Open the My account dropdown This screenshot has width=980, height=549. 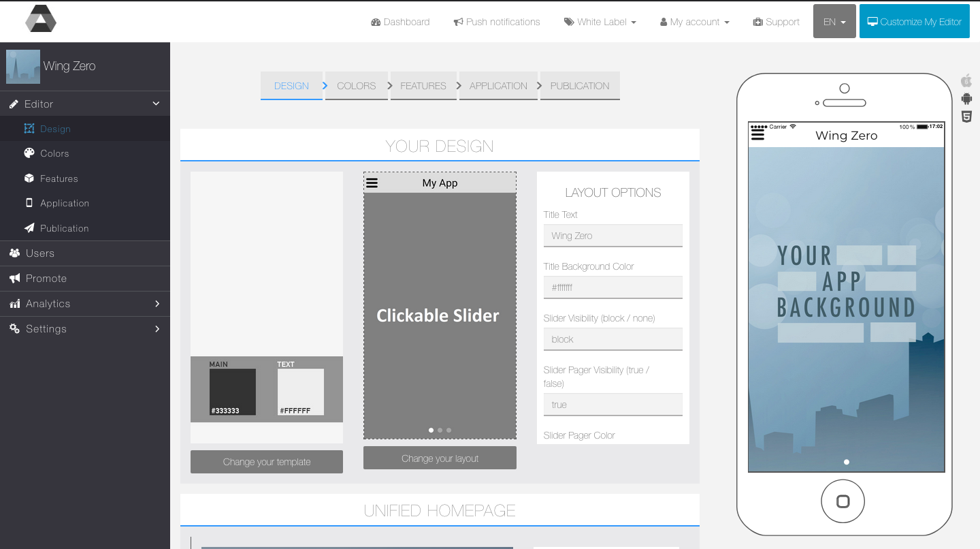tap(695, 22)
